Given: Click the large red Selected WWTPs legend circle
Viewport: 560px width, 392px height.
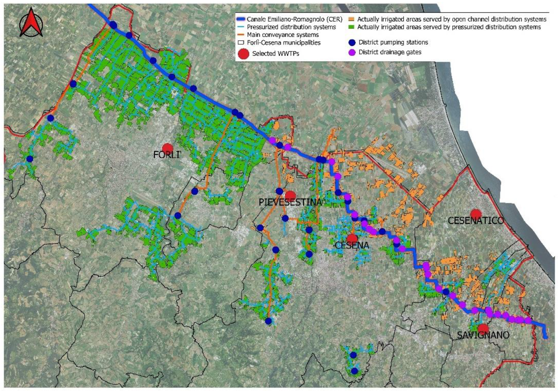Looking at the screenshot, I should [x=243, y=54].
